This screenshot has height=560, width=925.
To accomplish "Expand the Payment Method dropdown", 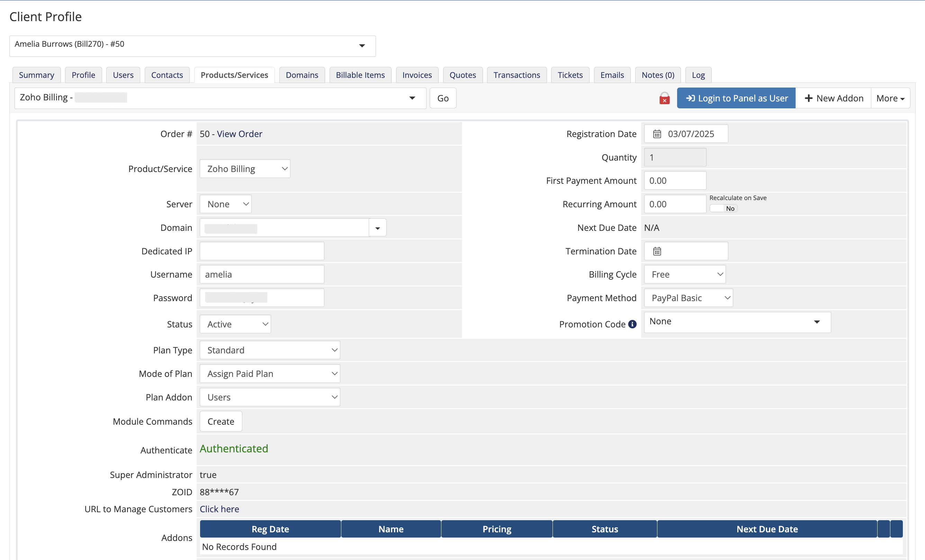I will pyautogui.click(x=688, y=298).
